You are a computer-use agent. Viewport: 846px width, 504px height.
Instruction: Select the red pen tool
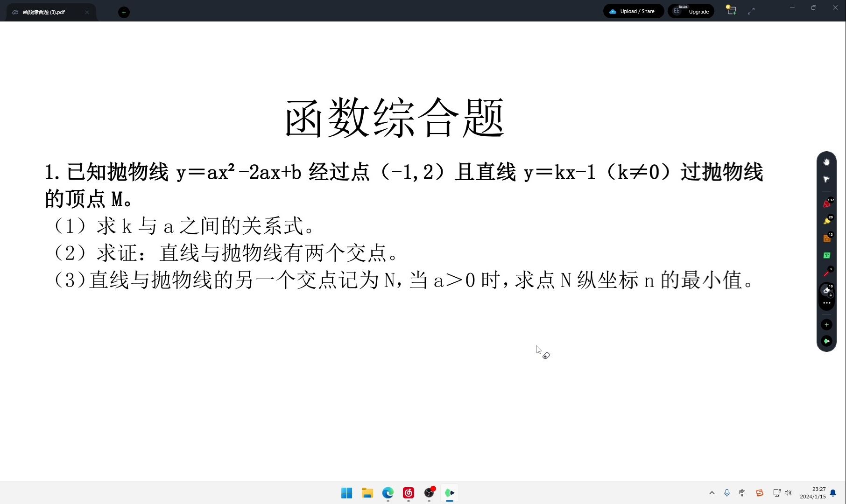827,203
